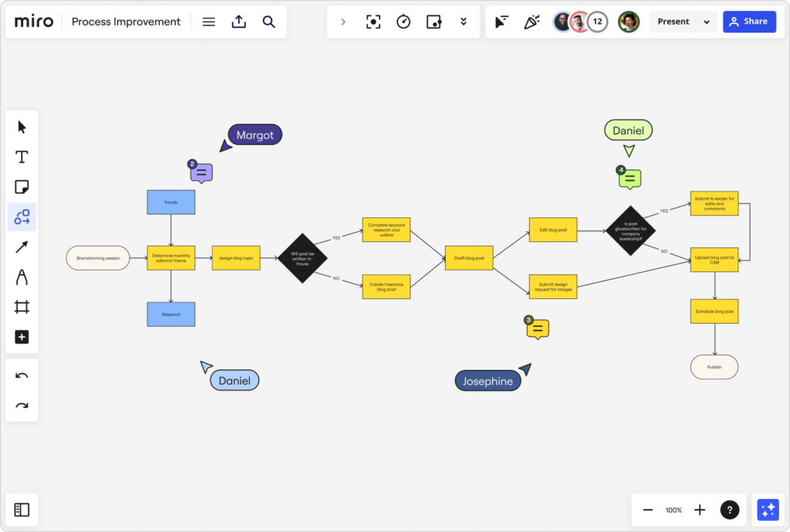Select the Frame tool
790x532 pixels.
click(x=22, y=306)
